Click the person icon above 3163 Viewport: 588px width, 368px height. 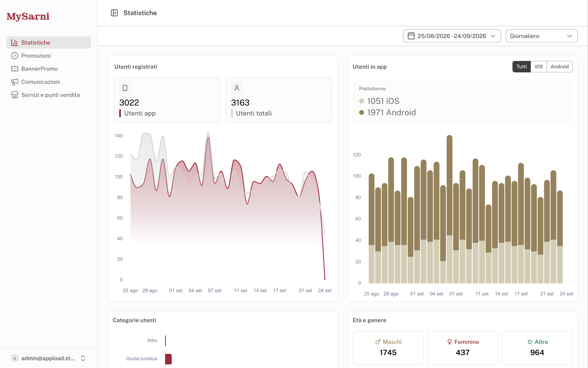(237, 88)
